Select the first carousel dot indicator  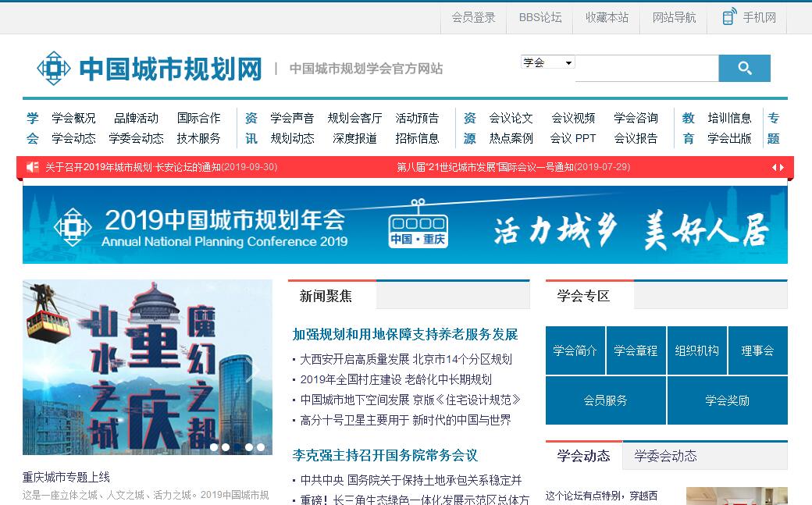click(214, 447)
